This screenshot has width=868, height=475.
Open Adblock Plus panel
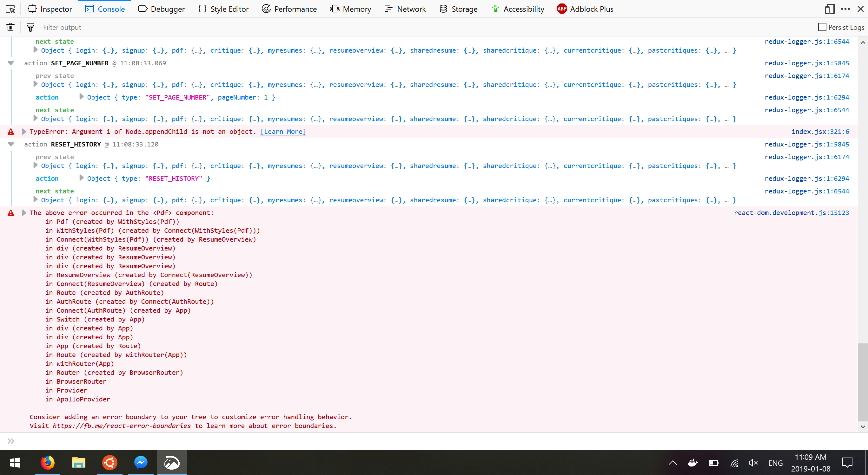pos(585,9)
